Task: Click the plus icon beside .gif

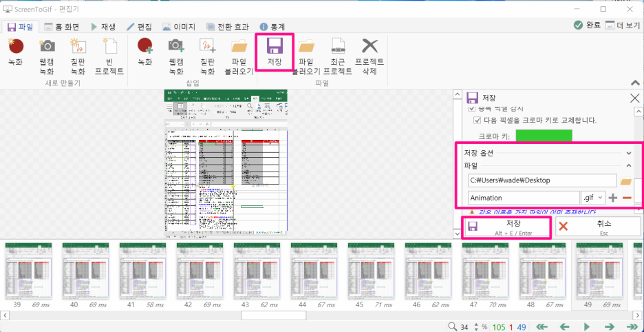Action: pos(613,198)
